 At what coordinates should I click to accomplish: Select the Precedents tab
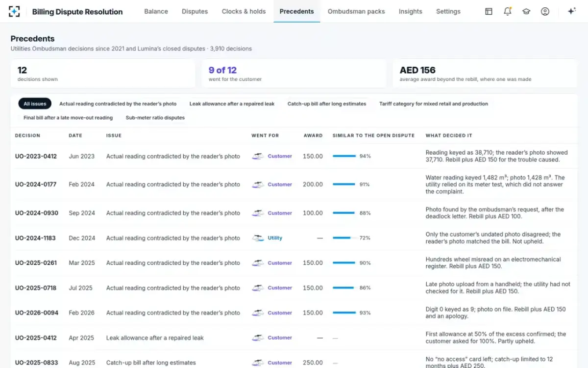pos(296,11)
